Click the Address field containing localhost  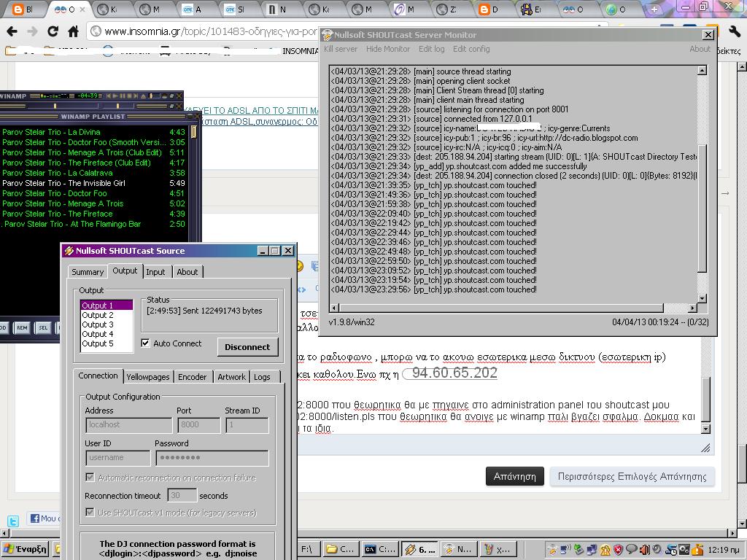pos(128,425)
